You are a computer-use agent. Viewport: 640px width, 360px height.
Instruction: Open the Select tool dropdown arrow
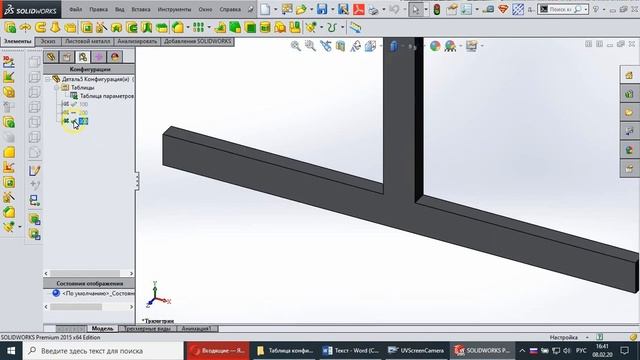(426, 9)
